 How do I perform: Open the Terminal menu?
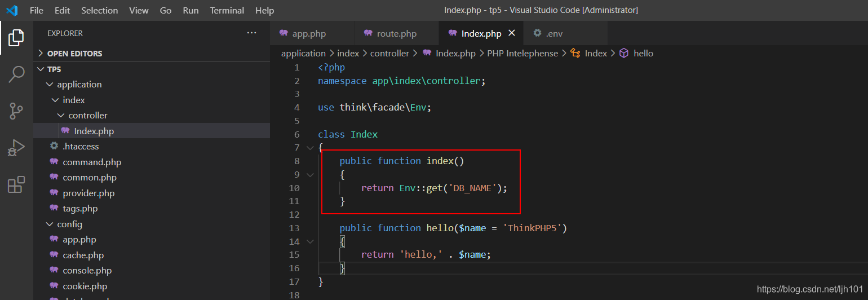pyautogui.click(x=227, y=10)
